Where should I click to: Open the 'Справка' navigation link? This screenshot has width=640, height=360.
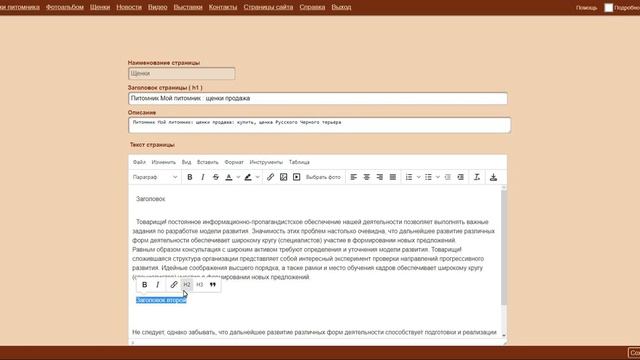tap(312, 7)
